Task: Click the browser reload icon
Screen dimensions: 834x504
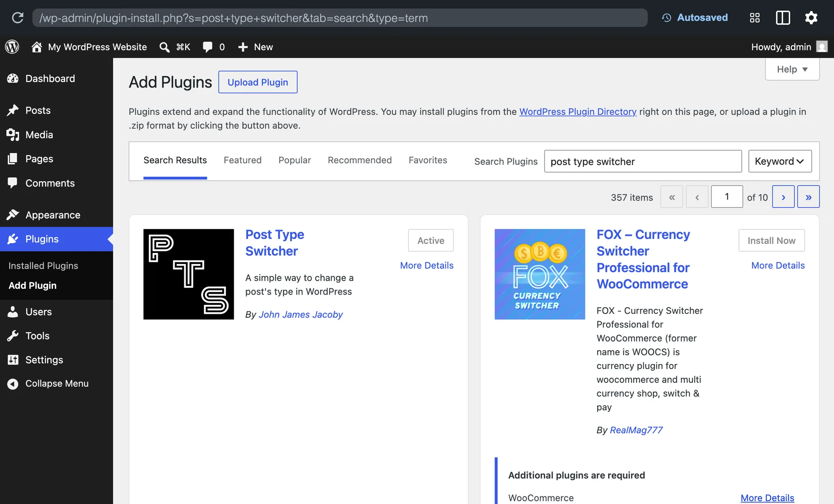Action: pos(17,18)
